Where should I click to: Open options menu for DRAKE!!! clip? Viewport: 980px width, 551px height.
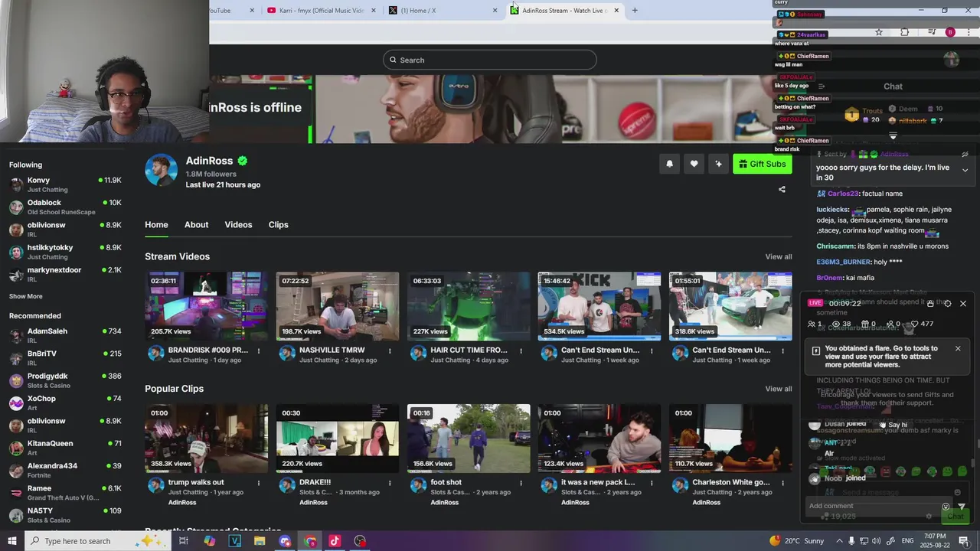pyautogui.click(x=390, y=483)
